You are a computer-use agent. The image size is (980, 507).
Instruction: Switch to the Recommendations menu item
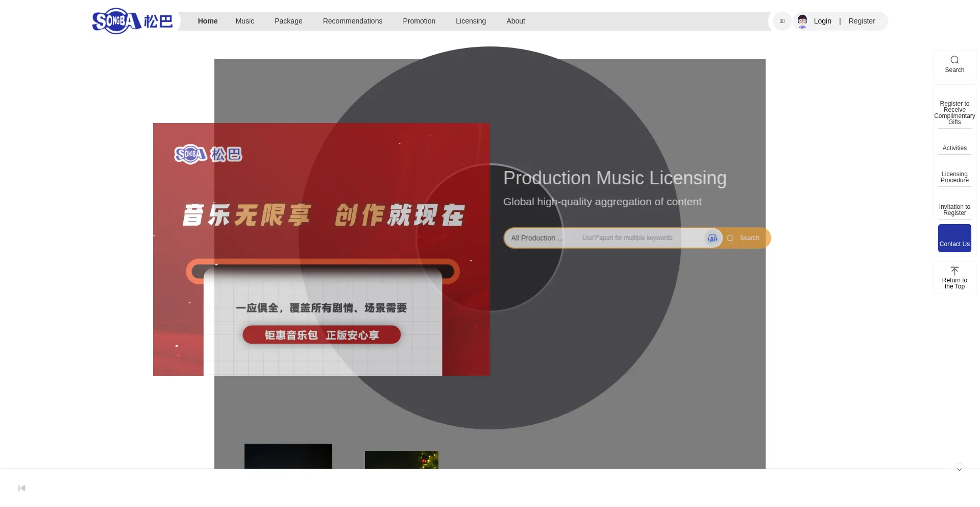pyautogui.click(x=352, y=21)
